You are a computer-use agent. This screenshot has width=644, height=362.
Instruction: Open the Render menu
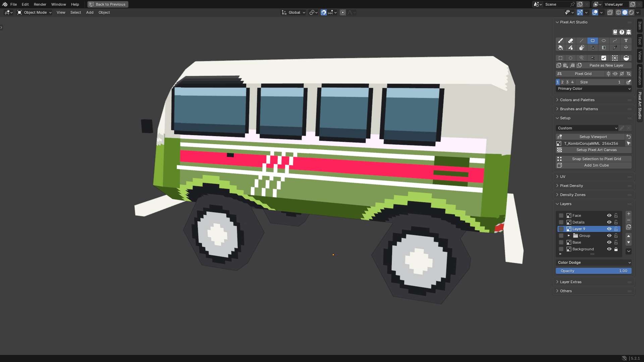(x=40, y=4)
